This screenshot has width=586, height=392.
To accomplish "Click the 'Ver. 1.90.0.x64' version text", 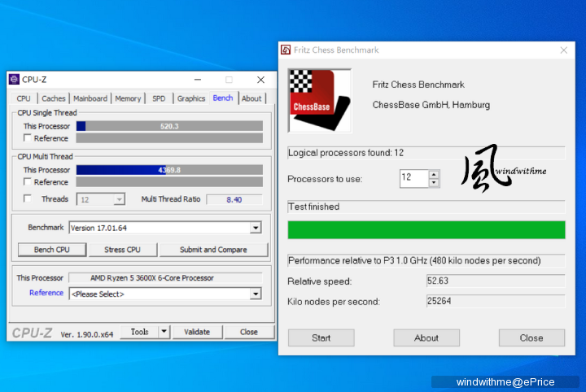I will pos(87,334).
